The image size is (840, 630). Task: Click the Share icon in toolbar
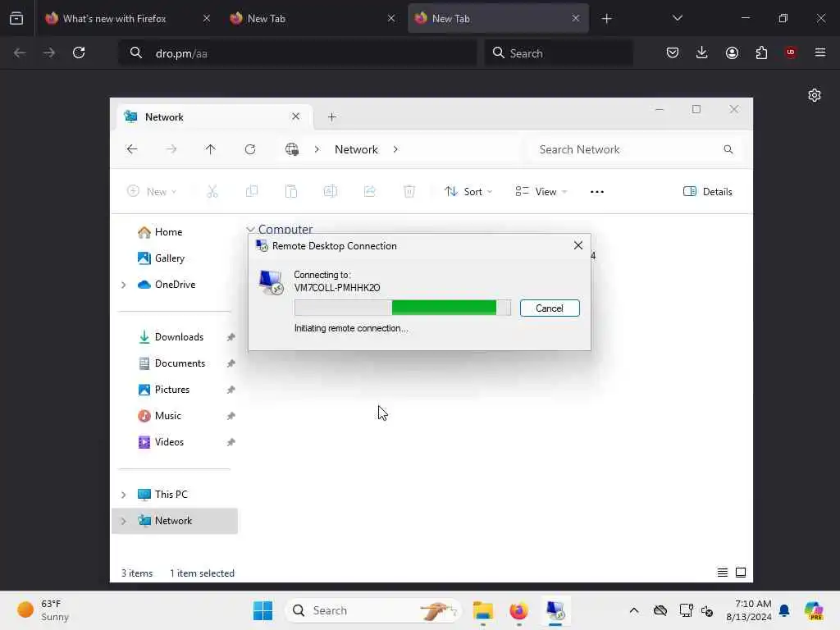(x=370, y=191)
